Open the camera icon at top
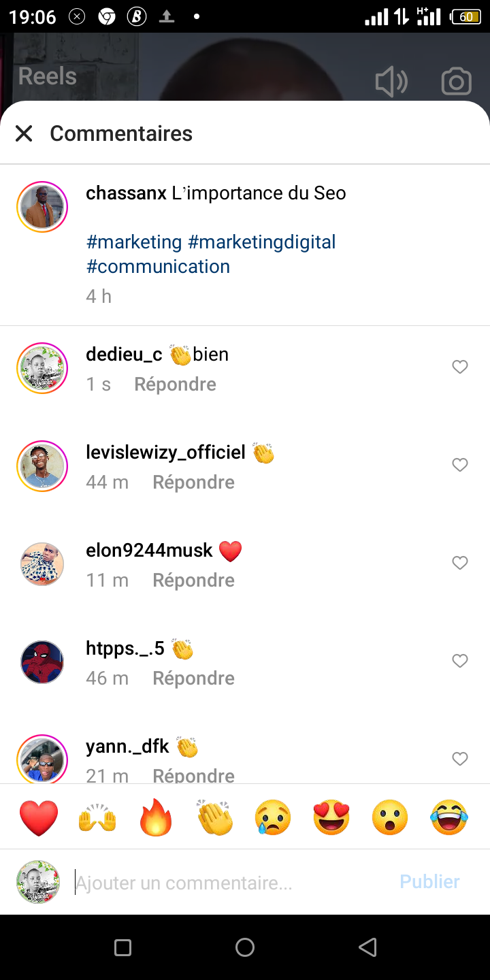490x980 pixels. point(456,82)
